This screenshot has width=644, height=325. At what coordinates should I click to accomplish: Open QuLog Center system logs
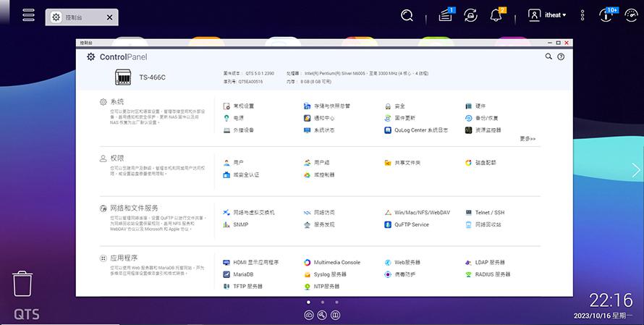(x=416, y=130)
